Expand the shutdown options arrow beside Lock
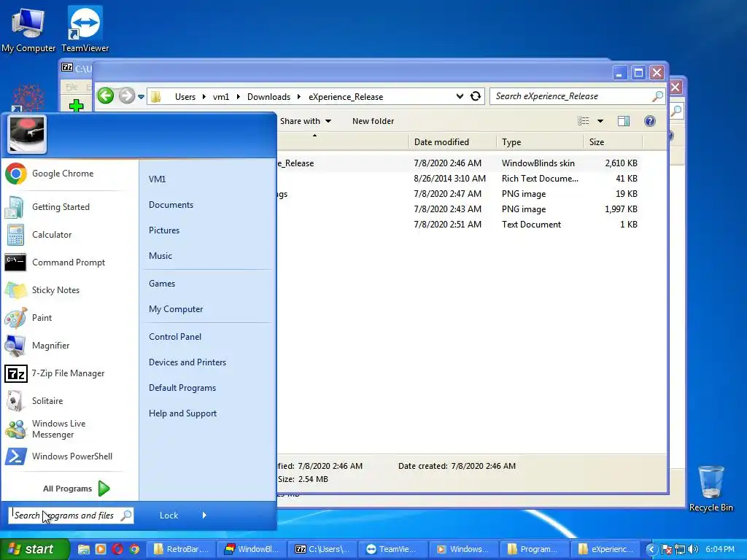747x560 pixels. click(x=204, y=516)
